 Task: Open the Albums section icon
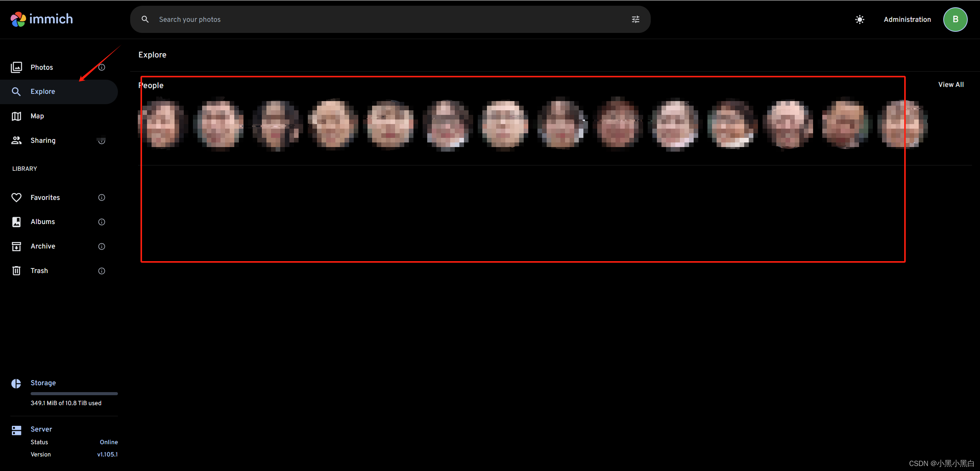[x=17, y=221]
